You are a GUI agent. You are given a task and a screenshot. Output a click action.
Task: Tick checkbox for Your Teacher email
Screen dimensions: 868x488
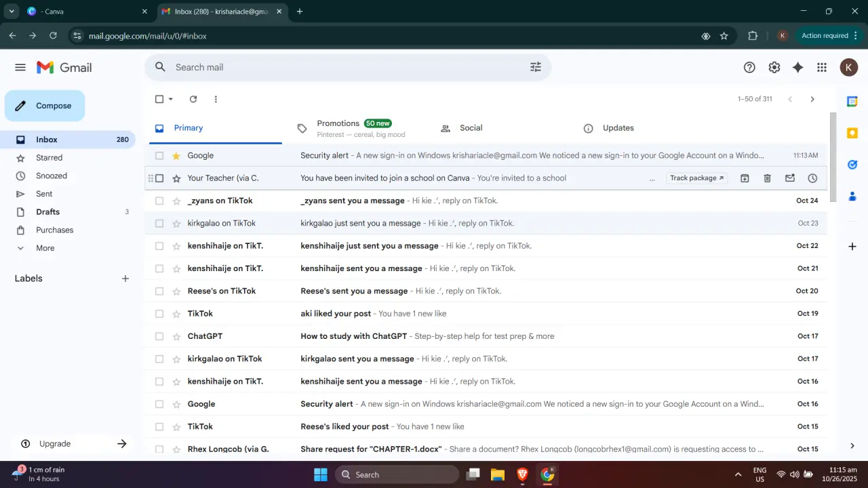(159, 178)
